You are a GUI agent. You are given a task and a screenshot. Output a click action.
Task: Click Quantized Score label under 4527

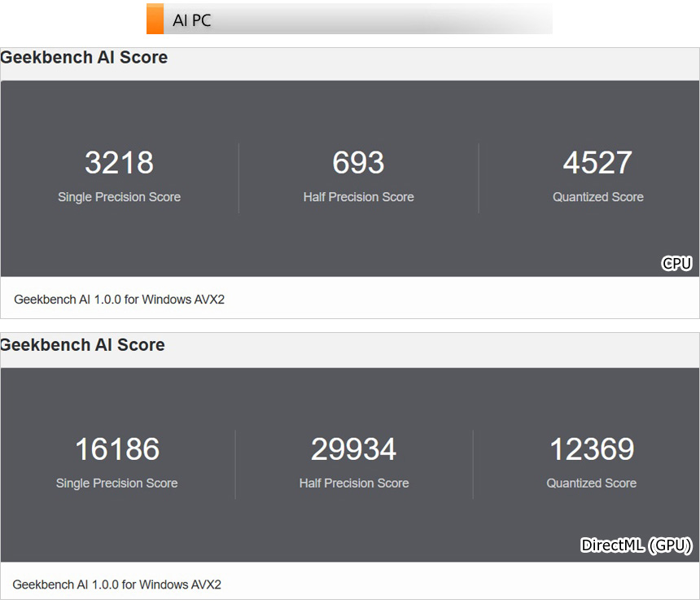point(597,197)
